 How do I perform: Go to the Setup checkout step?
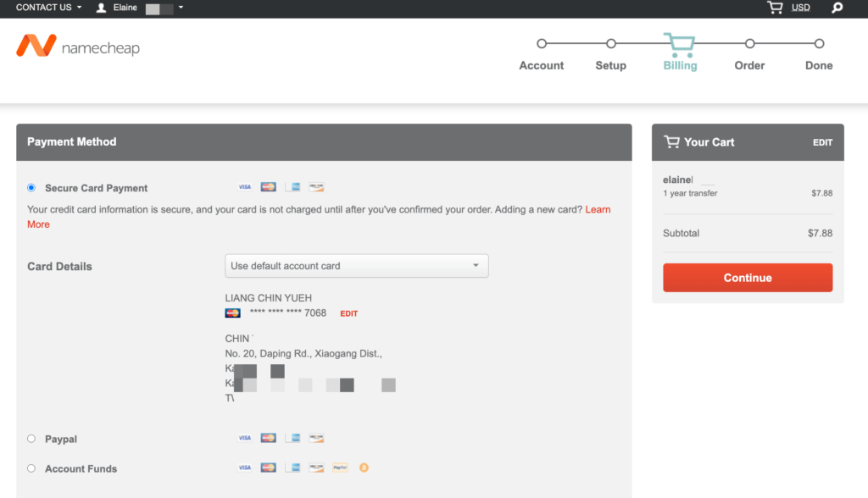tap(610, 65)
